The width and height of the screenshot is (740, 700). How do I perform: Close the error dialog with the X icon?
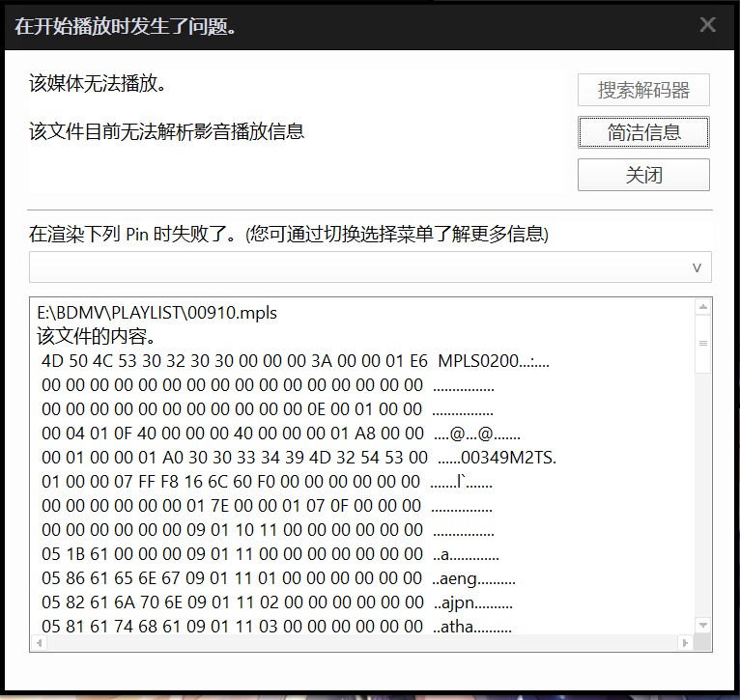(x=707, y=25)
